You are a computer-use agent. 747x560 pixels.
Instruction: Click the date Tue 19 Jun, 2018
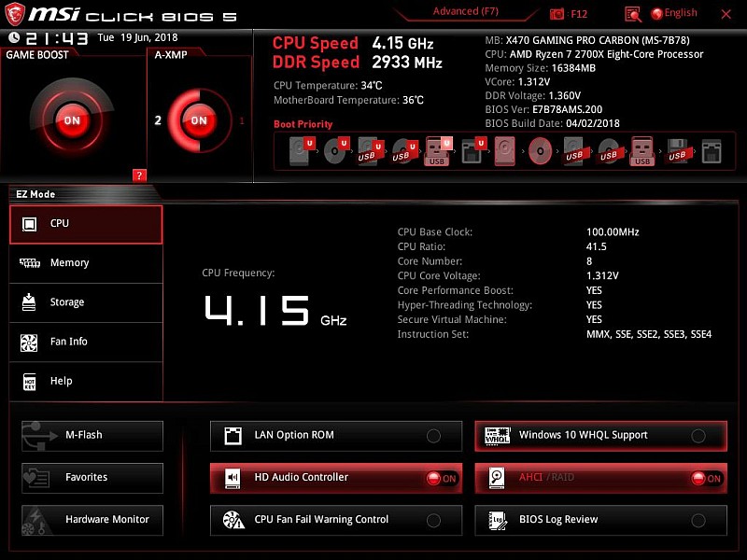coord(137,37)
